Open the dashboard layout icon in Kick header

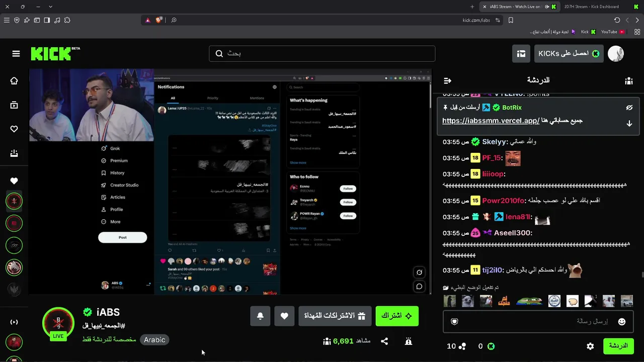coord(521,54)
